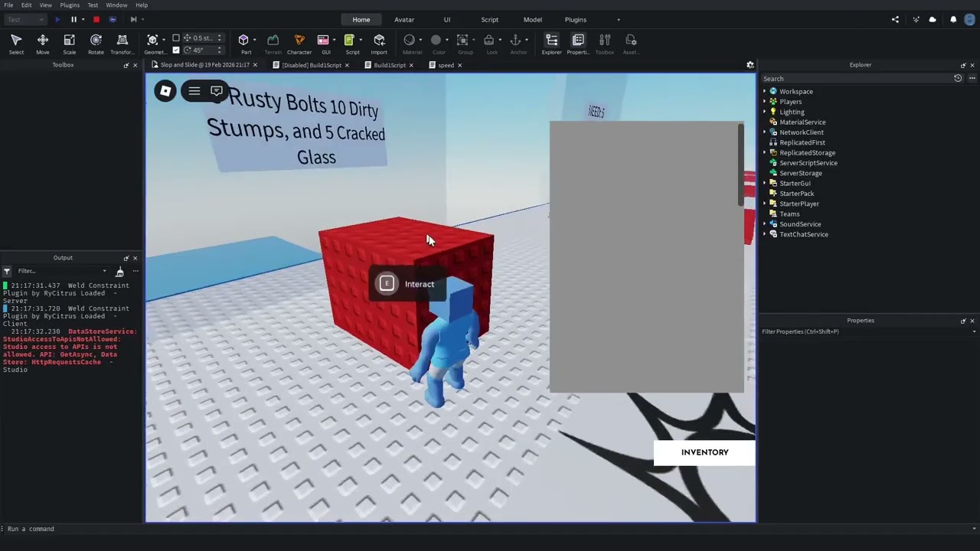This screenshot has width=980, height=551.
Task: Open the Material picker icon
Action: [x=409, y=40]
